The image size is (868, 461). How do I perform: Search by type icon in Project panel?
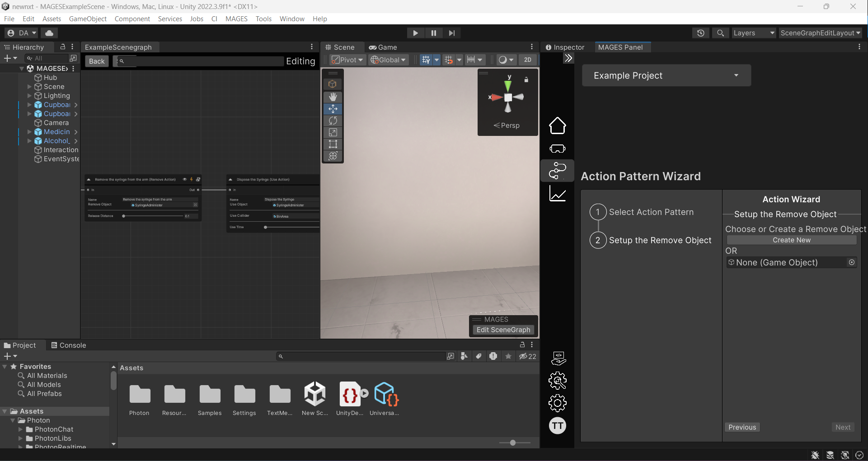coord(464,356)
